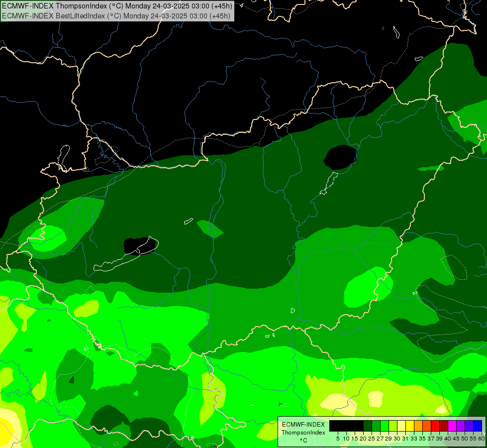The image size is (487, 448).
Task: Click the blue 55–60 legend swatch
Action: [478, 426]
